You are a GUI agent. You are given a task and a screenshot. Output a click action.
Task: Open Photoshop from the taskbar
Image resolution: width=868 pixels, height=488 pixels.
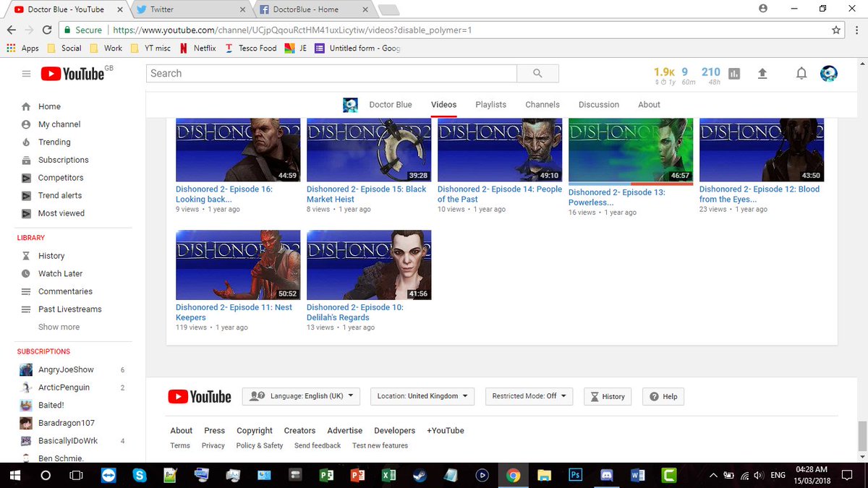pyautogui.click(x=576, y=476)
